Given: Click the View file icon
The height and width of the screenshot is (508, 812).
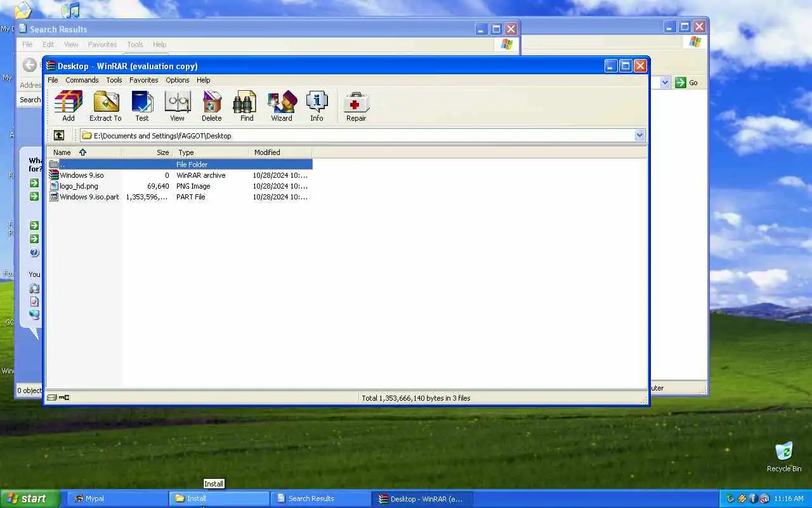Looking at the screenshot, I should [177, 106].
